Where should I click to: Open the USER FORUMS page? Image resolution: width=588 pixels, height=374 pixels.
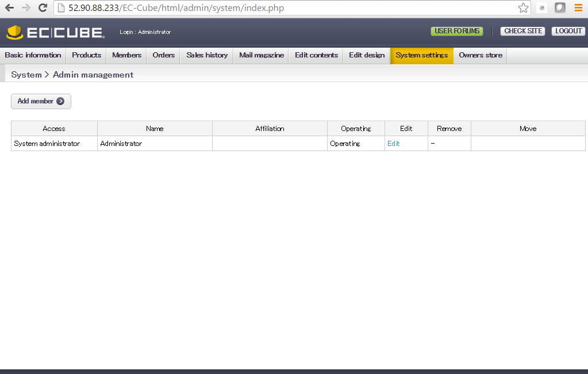tap(456, 31)
